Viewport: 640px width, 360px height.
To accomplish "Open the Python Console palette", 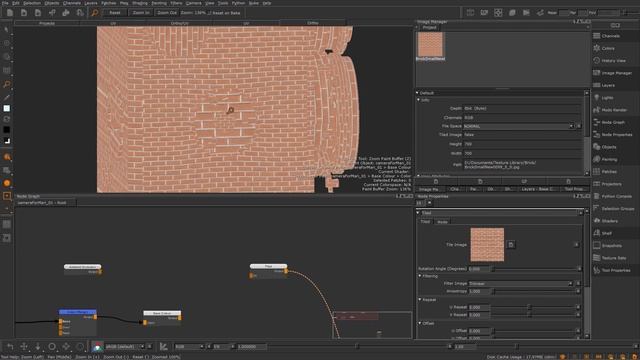I will (616, 196).
